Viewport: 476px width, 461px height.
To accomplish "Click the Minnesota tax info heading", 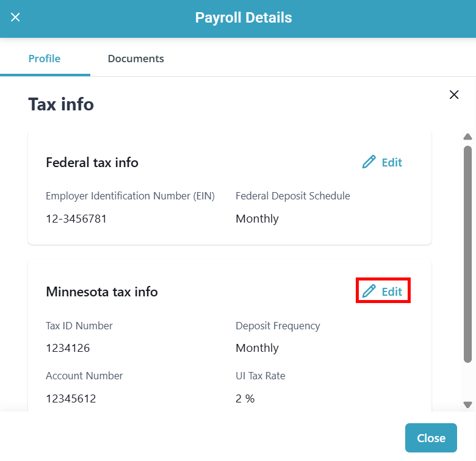I will pos(102,292).
